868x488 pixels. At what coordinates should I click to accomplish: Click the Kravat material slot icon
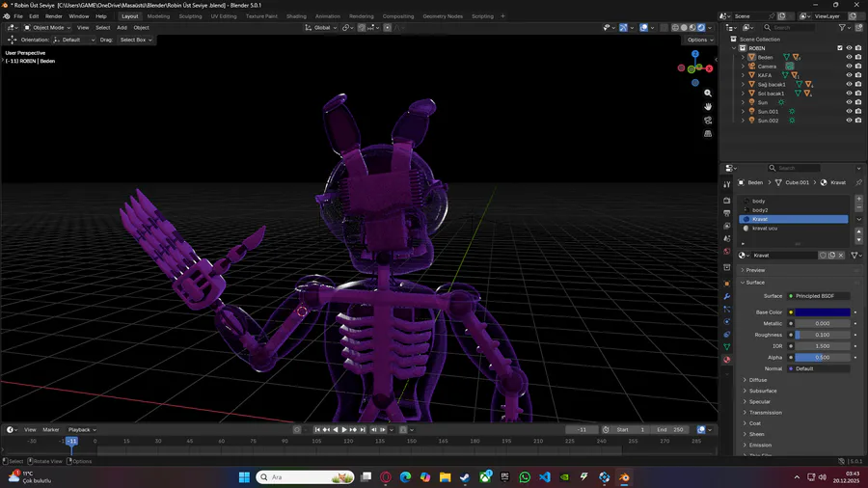746,219
